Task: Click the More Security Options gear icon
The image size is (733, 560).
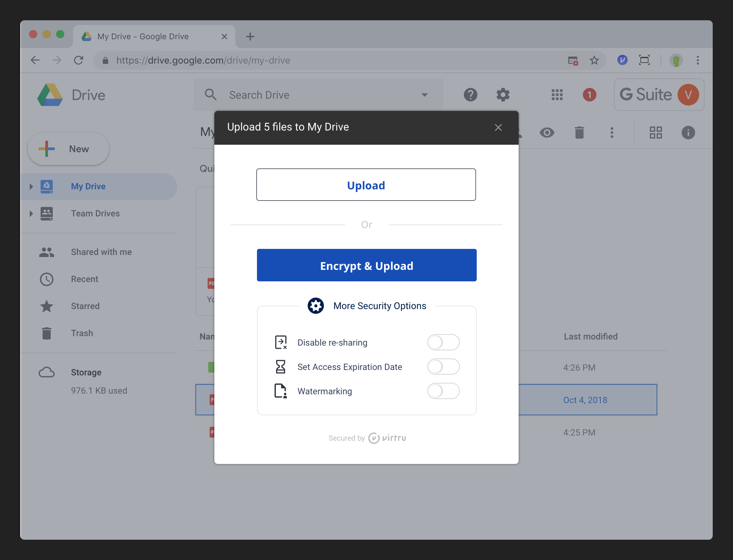Action: (x=316, y=306)
